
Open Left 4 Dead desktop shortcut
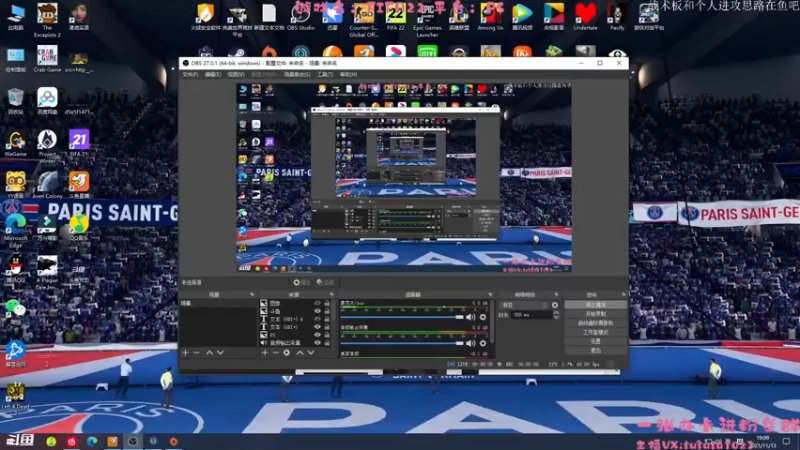[x=15, y=396]
